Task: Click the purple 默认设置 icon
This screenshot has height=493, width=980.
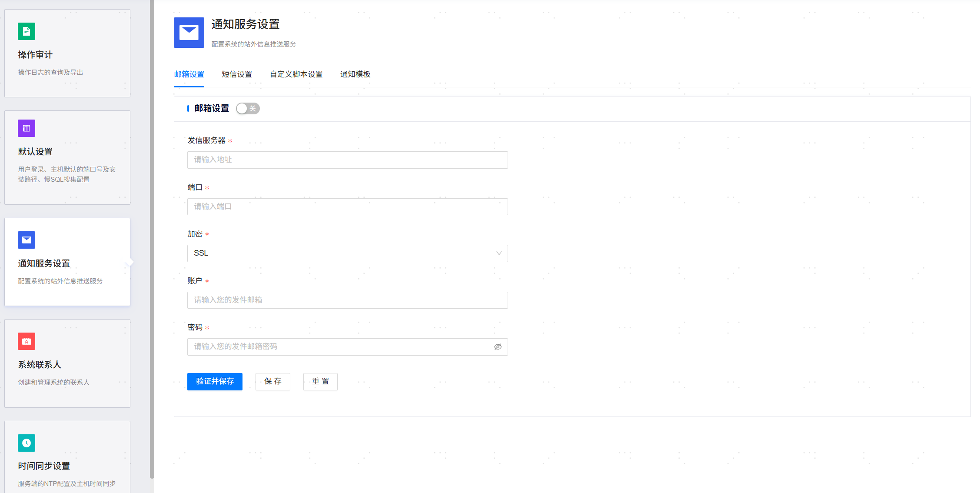Action: (27, 128)
